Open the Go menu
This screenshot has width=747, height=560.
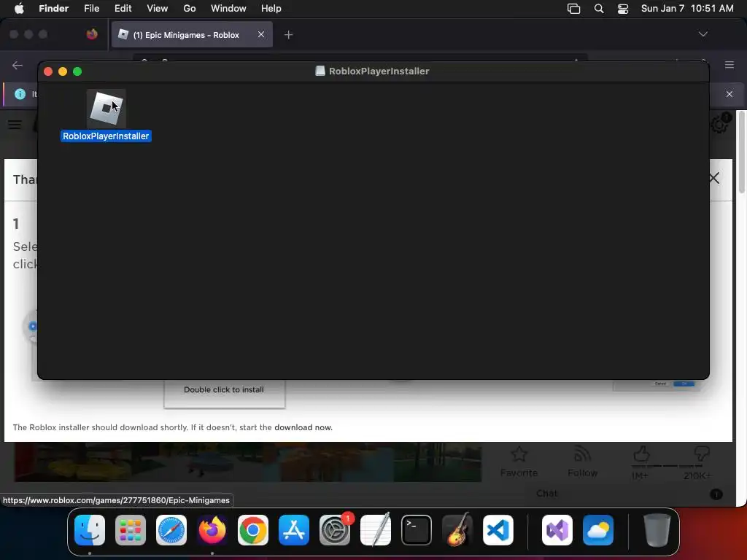(x=190, y=9)
